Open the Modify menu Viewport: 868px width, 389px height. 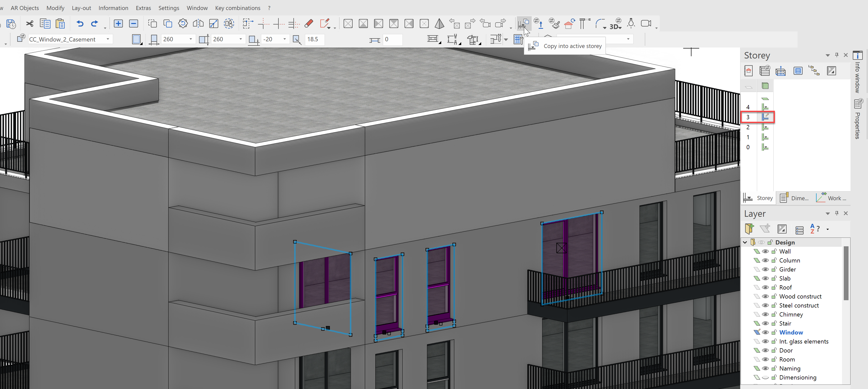tap(55, 8)
